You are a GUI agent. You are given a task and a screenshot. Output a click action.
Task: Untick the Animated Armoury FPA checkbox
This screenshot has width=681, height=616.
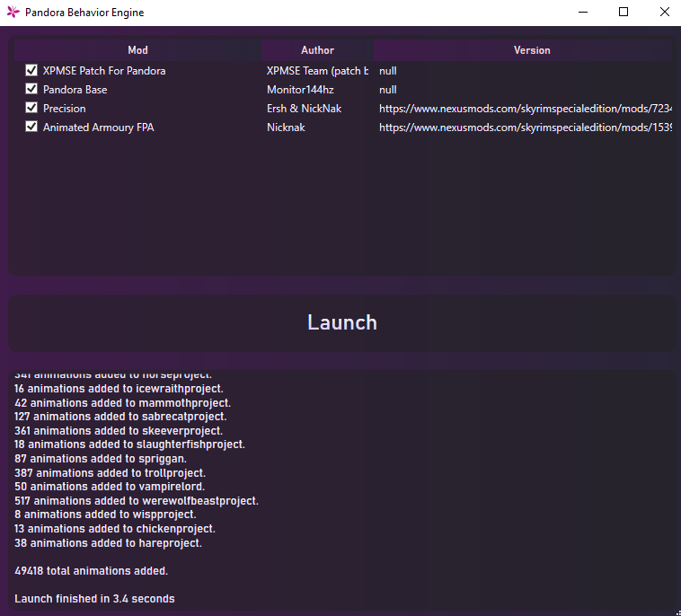(31, 127)
